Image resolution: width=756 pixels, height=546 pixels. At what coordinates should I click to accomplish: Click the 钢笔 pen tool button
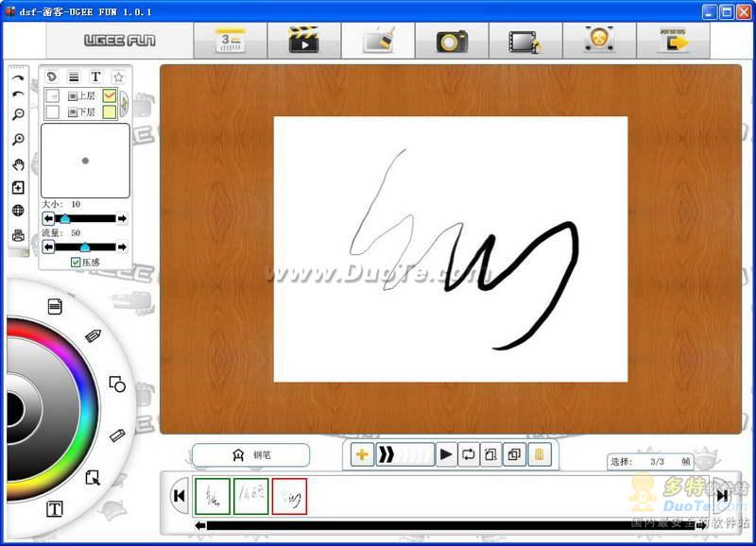(x=250, y=455)
